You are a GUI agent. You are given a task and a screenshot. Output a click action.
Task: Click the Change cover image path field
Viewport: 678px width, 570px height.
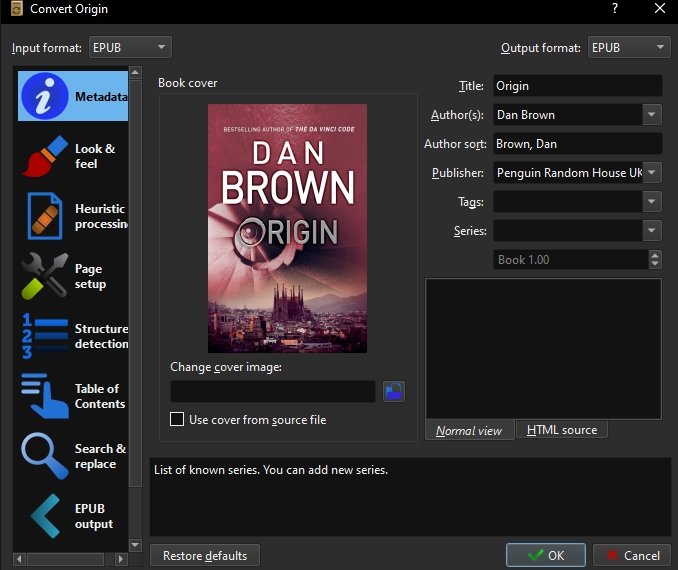[x=273, y=391]
